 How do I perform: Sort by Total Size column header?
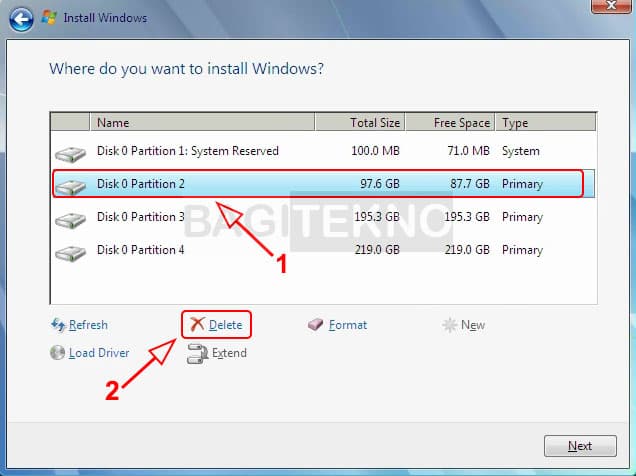tap(360, 122)
